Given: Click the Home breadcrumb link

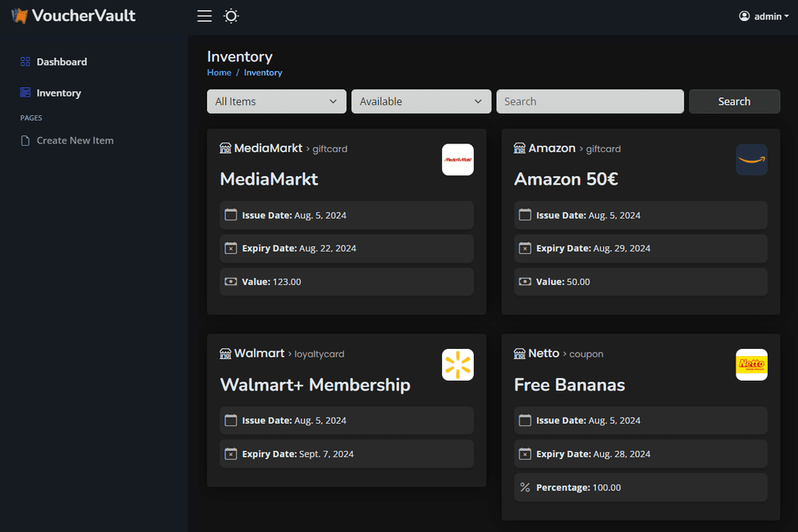Looking at the screenshot, I should coord(219,72).
